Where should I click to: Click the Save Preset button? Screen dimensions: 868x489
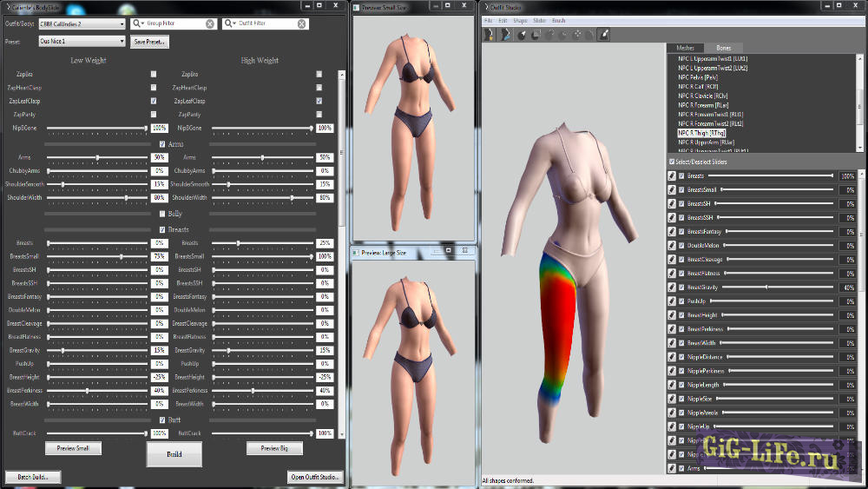pyautogui.click(x=149, y=41)
